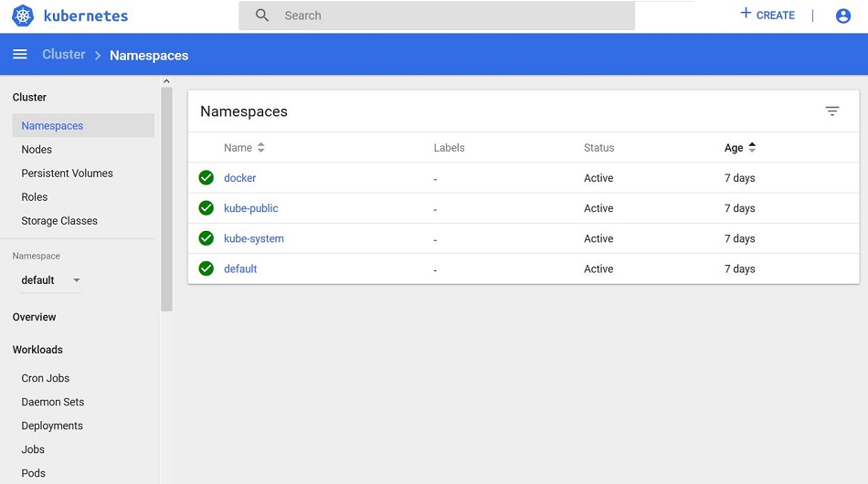Open Jobs under Workloads
868x484 pixels.
pos(33,449)
